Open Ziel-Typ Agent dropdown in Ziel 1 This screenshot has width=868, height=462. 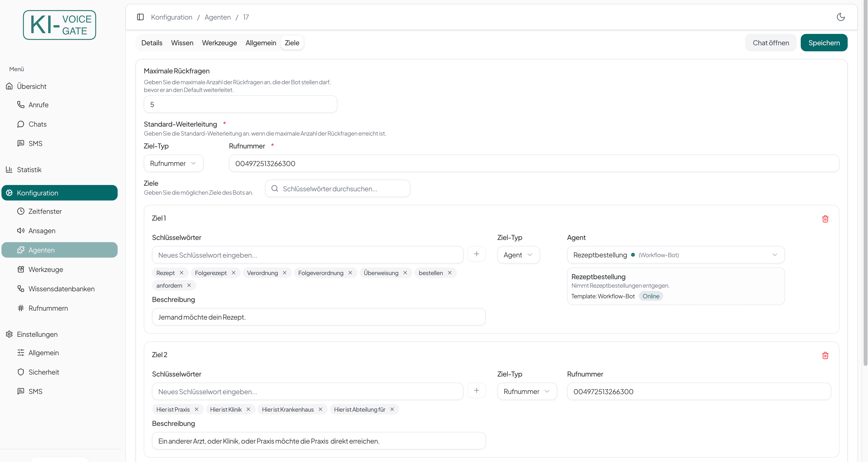[518, 255]
